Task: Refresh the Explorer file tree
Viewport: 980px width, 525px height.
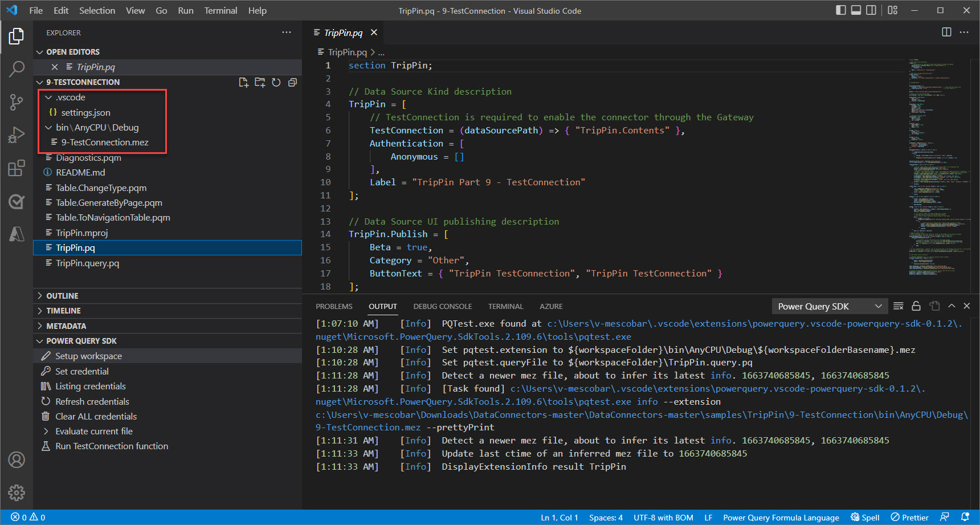Action: (276, 82)
